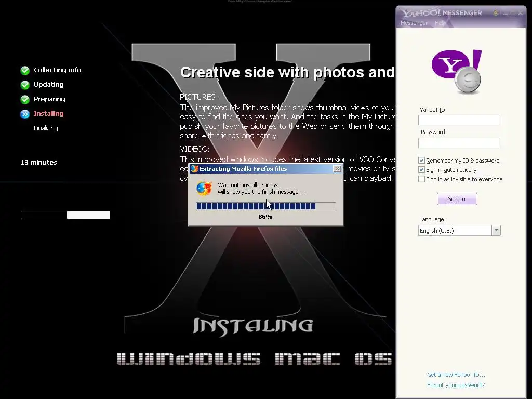Click the Windows setup progress bar on left
This screenshot has height=399, width=532.
(65, 215)
